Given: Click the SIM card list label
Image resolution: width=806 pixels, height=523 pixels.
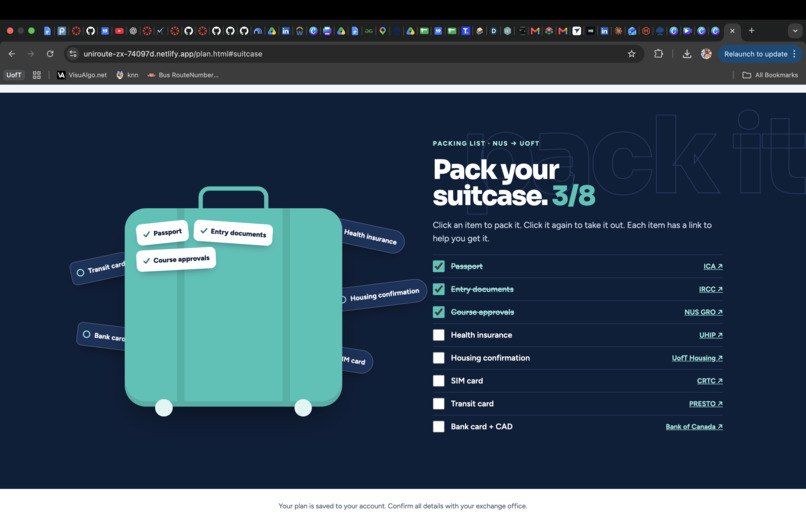Looking at the screenshot, I should [467, 381].
